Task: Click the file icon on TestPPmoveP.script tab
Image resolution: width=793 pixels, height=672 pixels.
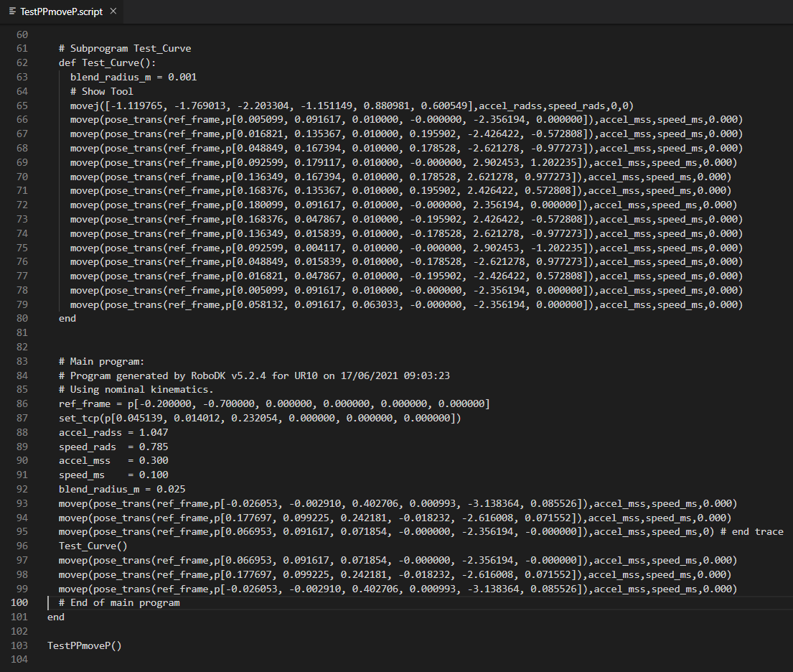Action: (13, 11)
